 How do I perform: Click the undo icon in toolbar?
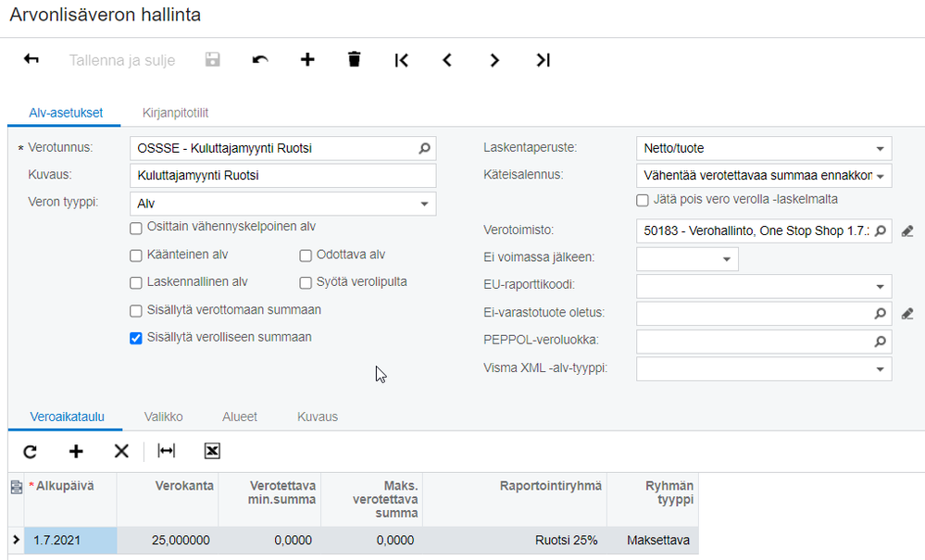point(260,60)
